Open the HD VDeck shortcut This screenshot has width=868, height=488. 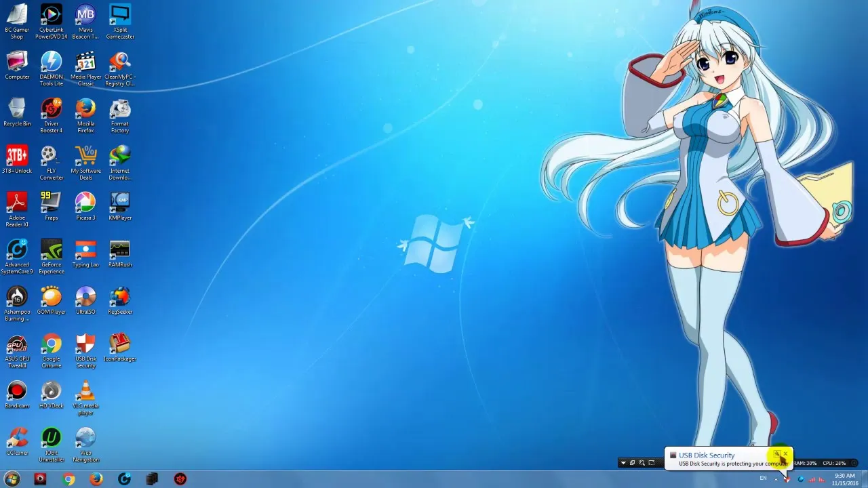click(52, 394)
